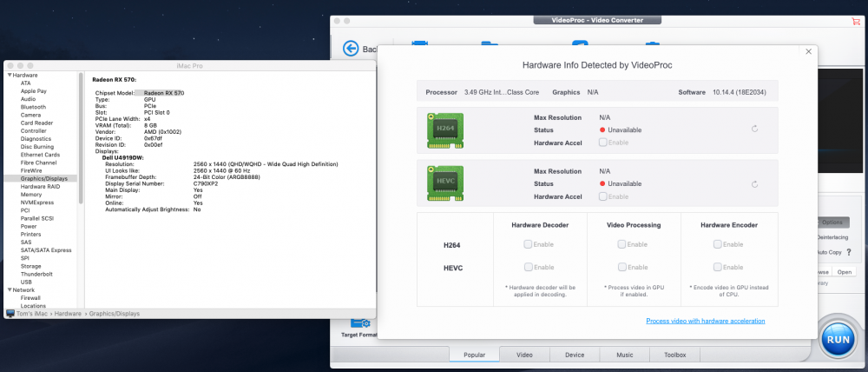
Task: Enable Hardware Accel for H264
Action: click(x=602, y=143)
